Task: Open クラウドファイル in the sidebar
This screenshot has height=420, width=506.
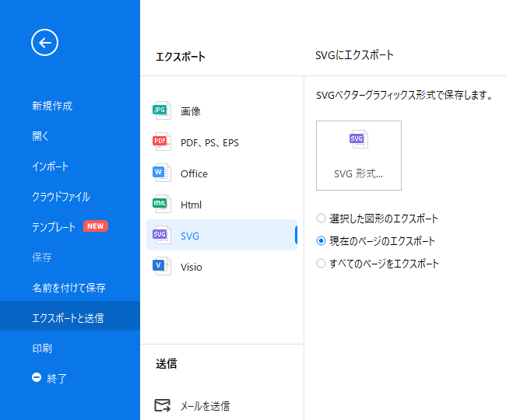Action: [x=61, y=197]
